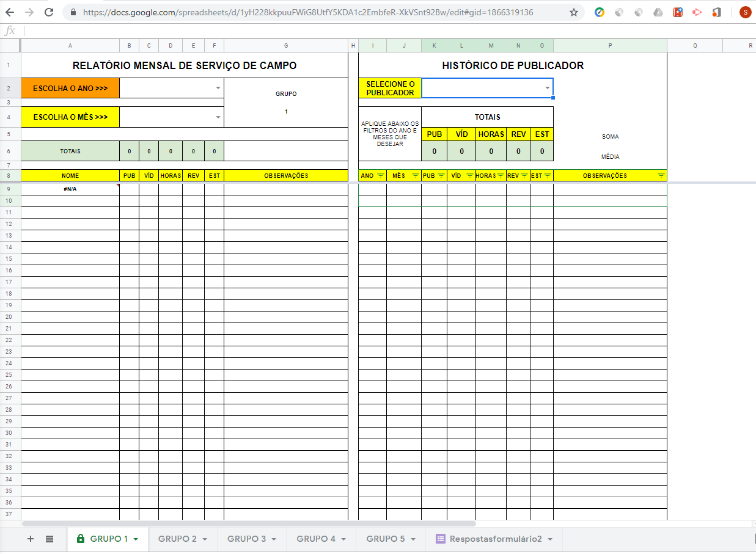This screenshot has width=756, height=554.
Task: Open the ESCOLHA O ANO dropdown
Action: 218,88
